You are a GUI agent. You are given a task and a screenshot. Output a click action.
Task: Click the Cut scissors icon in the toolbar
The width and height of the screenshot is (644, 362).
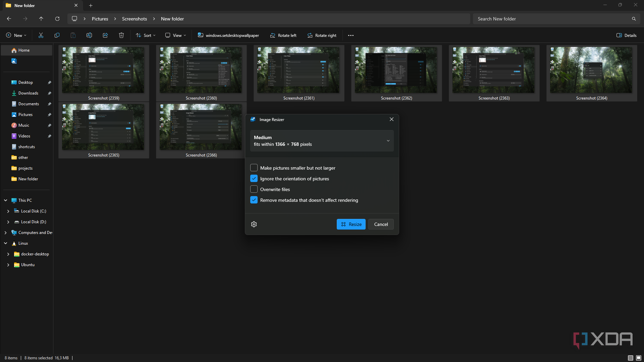(41, 35)
